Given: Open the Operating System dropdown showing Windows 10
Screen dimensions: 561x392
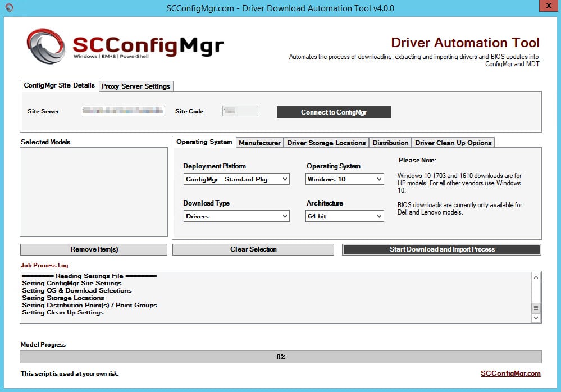Looking at the screenshot, I should point(345,179).
